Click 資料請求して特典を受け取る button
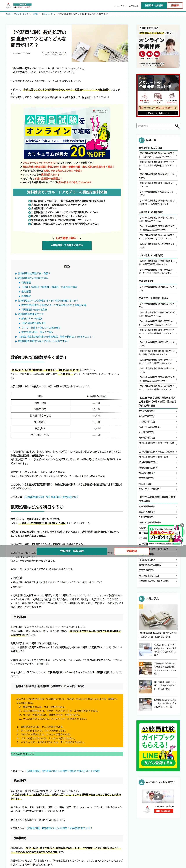 pos(66,245)
